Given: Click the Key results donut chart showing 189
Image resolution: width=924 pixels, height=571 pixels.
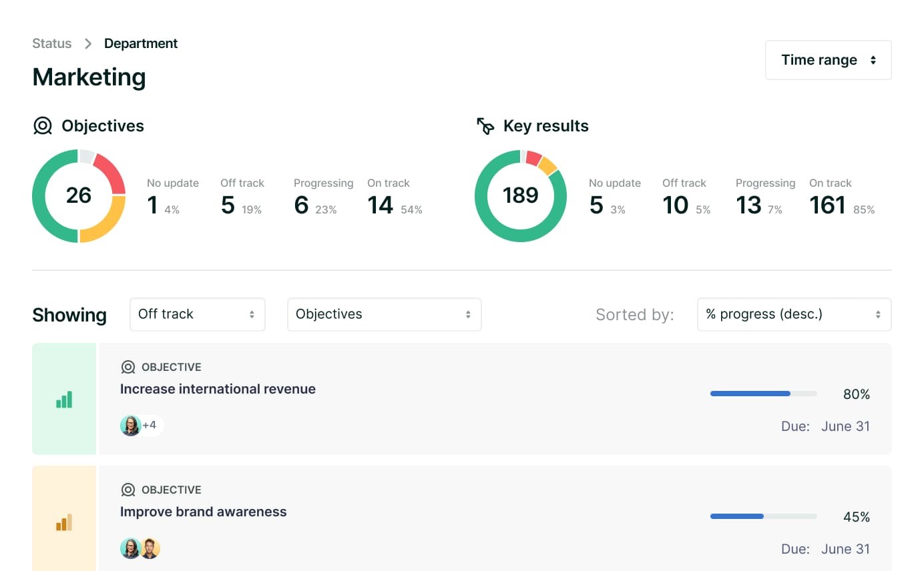Looking at the screenshot, I should [x=521, y=195].
